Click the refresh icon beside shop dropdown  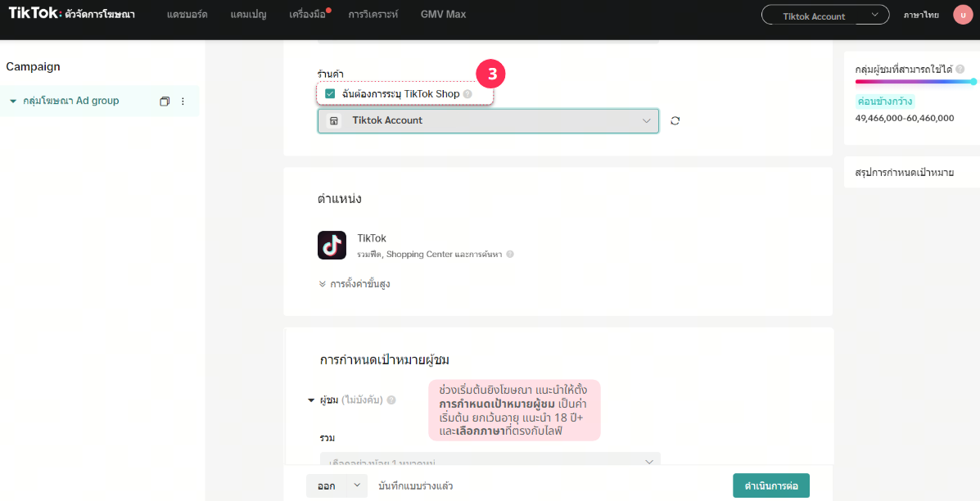(x=675, y=121)
